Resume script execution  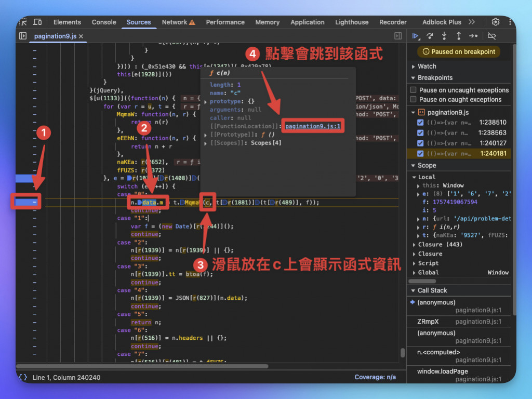pyautogui.click(x=416, y=36)
